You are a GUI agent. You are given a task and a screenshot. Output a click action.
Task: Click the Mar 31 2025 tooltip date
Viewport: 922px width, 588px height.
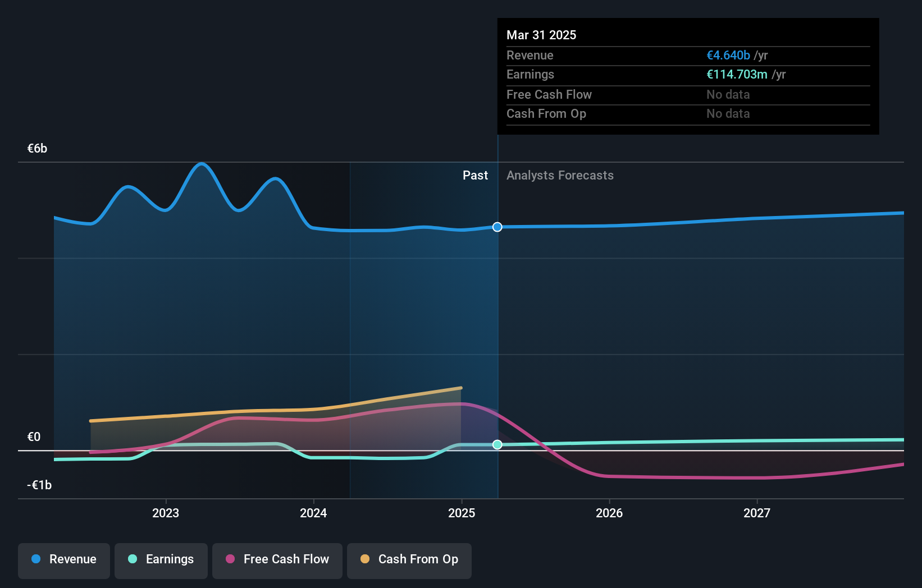541,35
